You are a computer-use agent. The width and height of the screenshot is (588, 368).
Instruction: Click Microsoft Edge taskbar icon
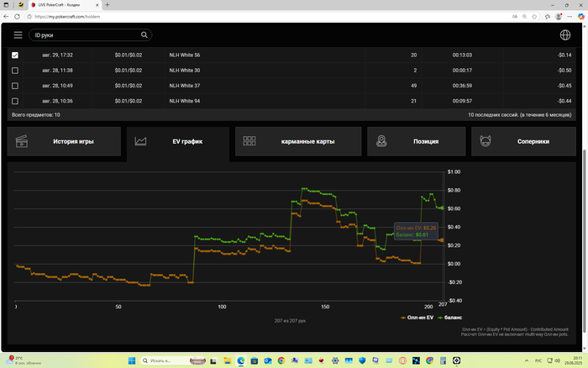(x=241, y=361)
